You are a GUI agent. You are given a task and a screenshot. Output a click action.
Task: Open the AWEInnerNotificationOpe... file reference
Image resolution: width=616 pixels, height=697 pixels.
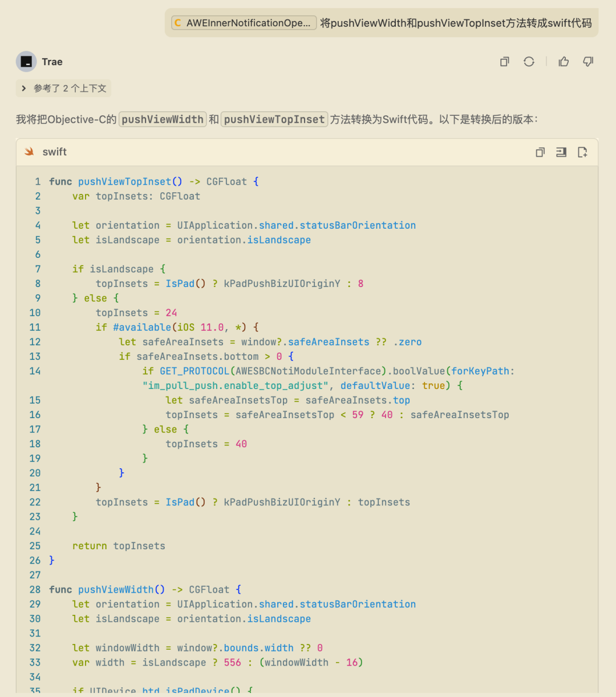[249, 23]
